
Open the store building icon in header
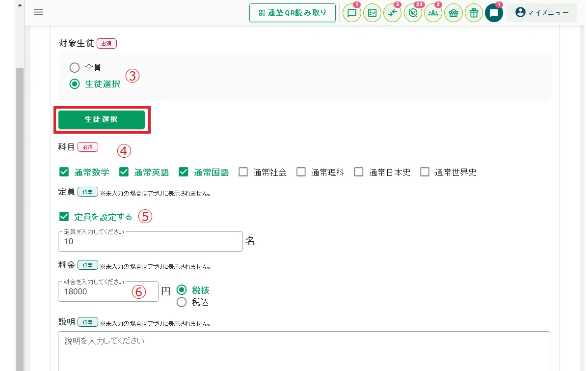pyautogui.click(x=454, y=13)
